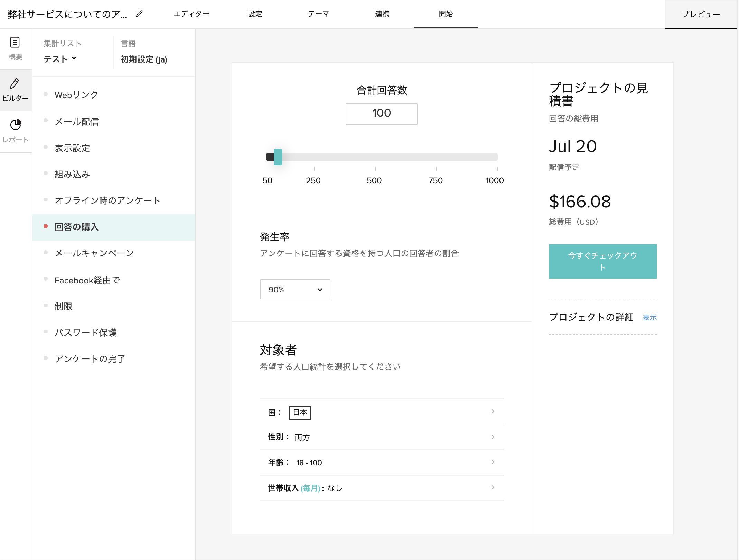Expand the 年齢 targeting row

pyautogui.click(x=493, y=462)
